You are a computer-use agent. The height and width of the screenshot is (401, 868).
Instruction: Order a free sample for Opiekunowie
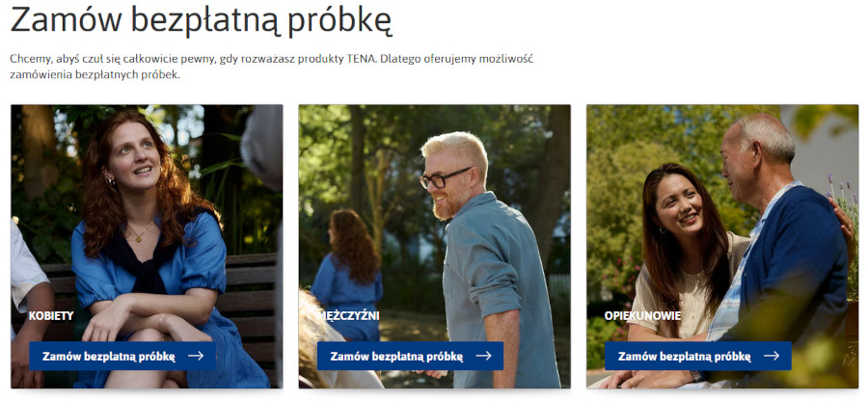point(698,357)
